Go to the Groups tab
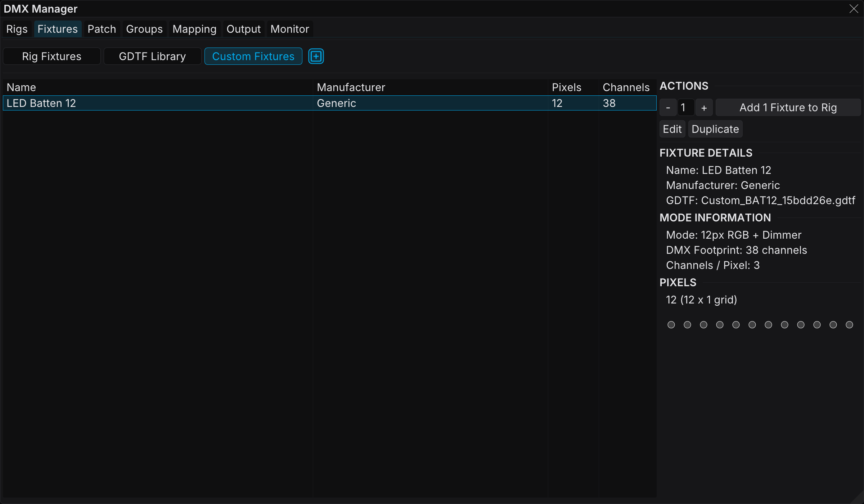Screen dimensions: 864x504 [x=144, y=29]
